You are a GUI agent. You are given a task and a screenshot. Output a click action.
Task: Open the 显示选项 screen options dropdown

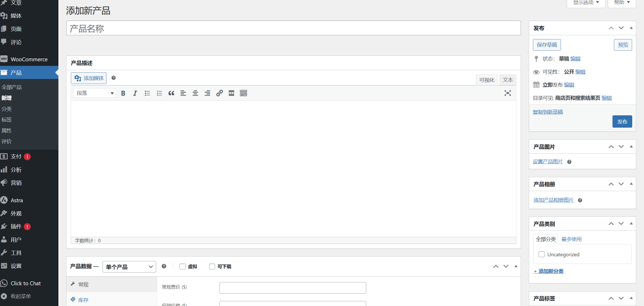[x=586, y=3]
